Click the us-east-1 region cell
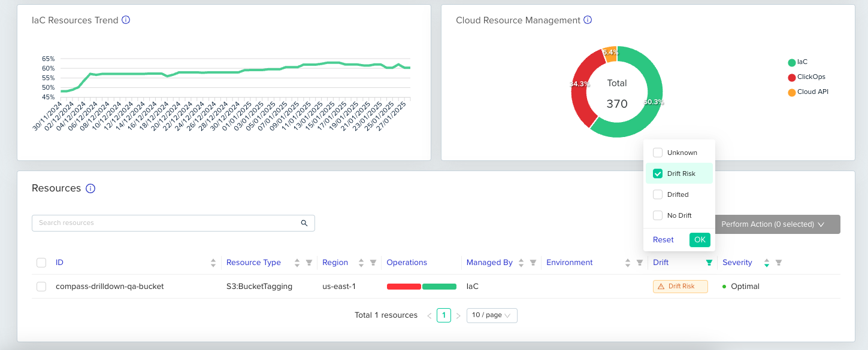 [x=339, y=287]
